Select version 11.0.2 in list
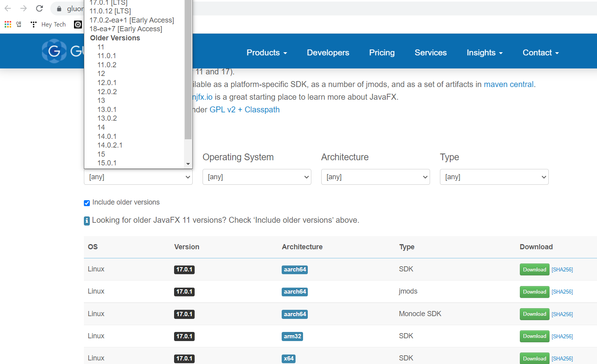The height and width of the screenshot is (364, 597). [x=135, y=65]
